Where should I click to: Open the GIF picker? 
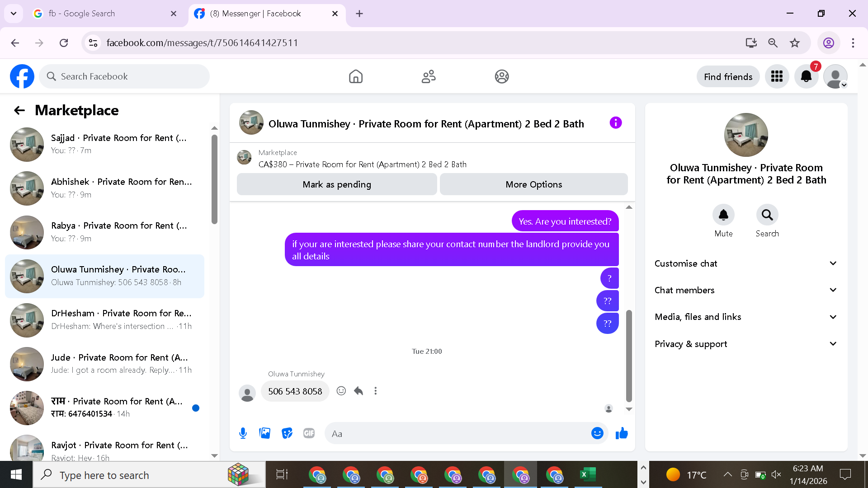309,433
